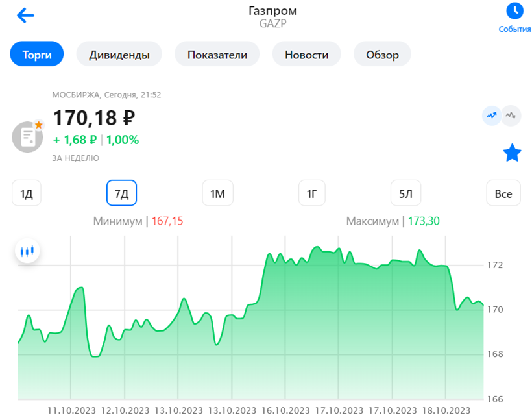
Task: Switch chart period to 5Л
Action: (405, 193)
